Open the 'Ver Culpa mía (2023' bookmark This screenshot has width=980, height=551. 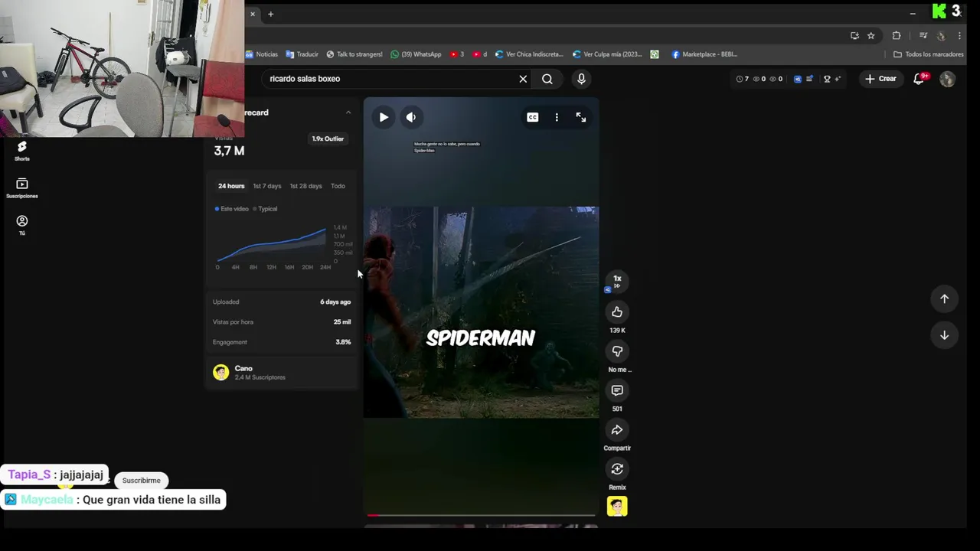pos(607,54)
